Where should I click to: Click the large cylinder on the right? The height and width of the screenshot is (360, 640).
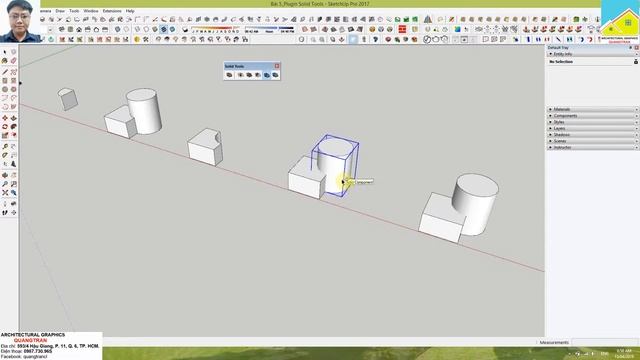point(476,204)
